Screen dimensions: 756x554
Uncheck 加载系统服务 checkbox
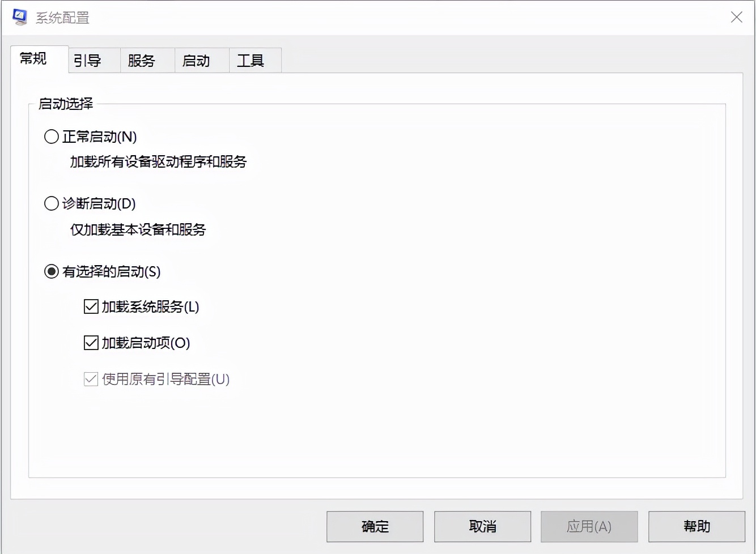(91, 306)
